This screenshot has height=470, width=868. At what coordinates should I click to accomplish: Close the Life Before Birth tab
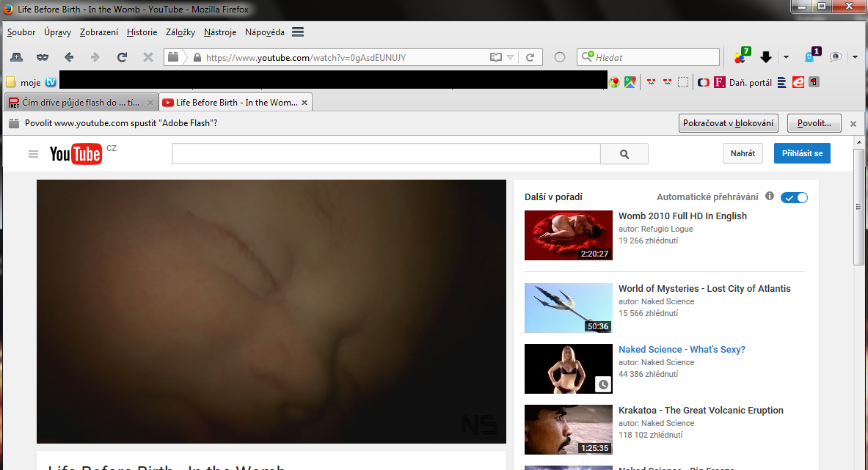pos(304,103)
